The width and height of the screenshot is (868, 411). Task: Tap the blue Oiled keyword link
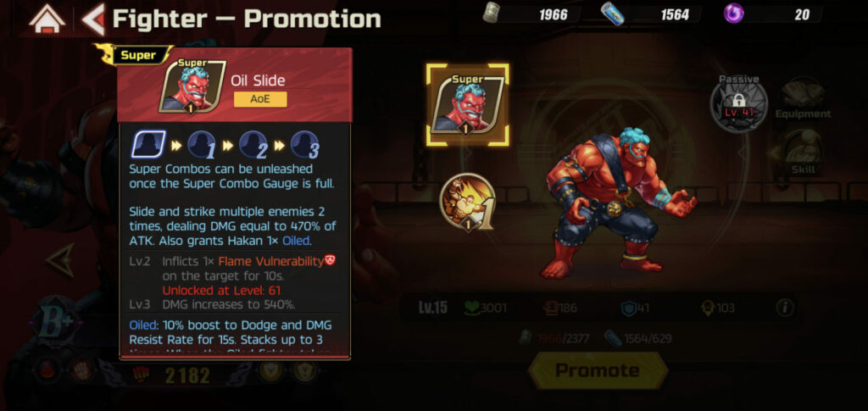pos(298,241)
